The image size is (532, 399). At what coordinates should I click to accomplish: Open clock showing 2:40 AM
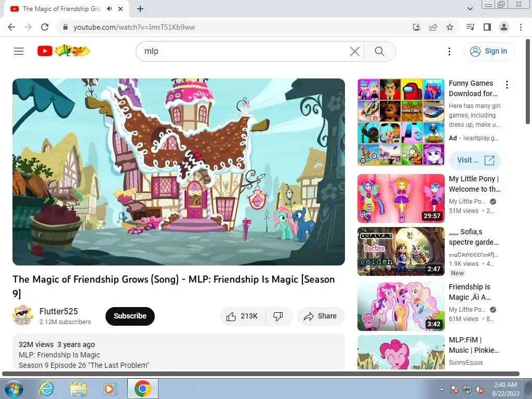[x=506, y=389]
